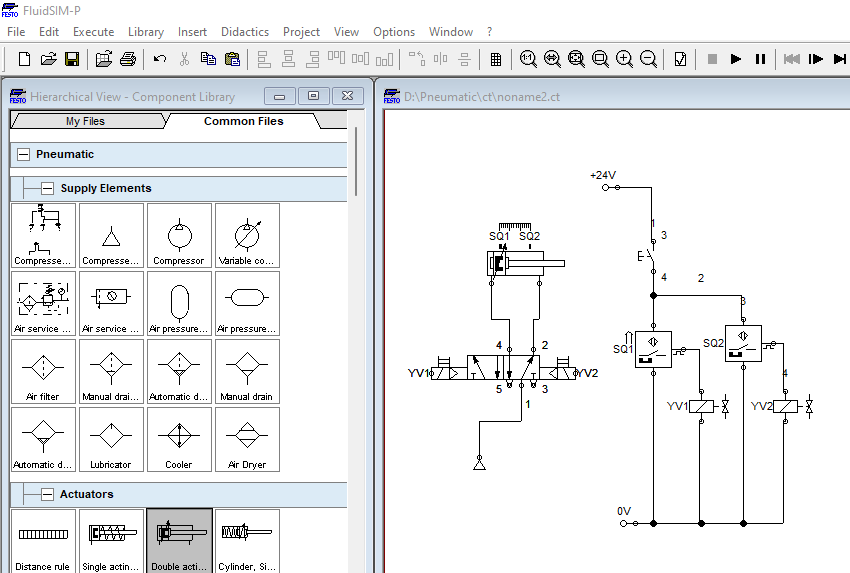Click the 5/2 solenoid valve symbol
This screenshot has height=573, width=850.
[503, 368]
